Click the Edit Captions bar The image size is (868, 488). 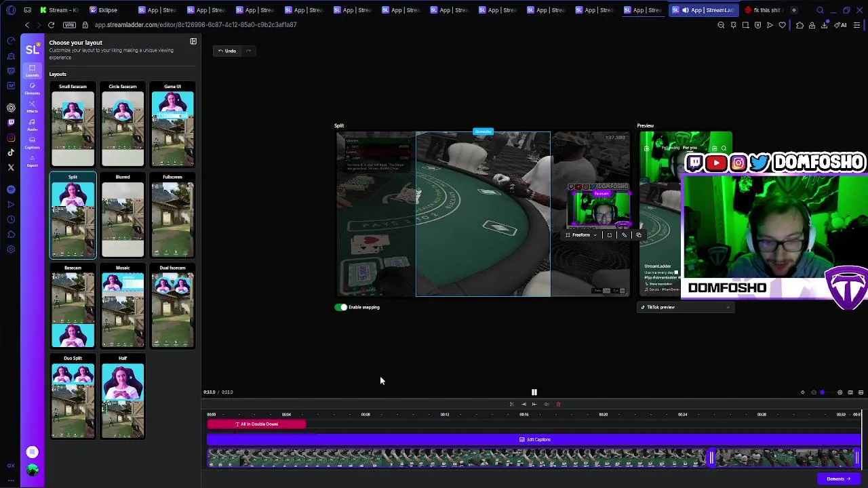pyautogui.click(x=534, y=439)
